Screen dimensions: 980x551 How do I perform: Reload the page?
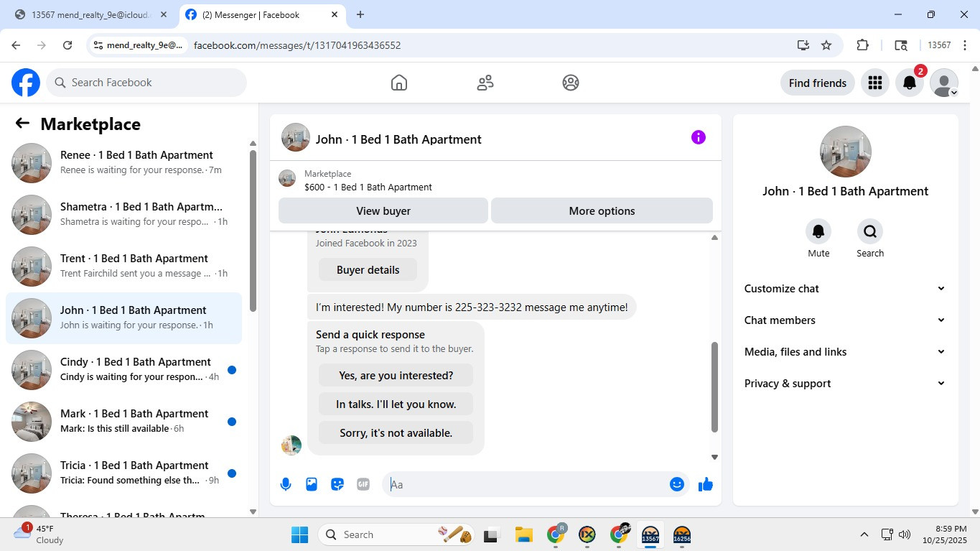pyautogui.click(x=67, y=45)
